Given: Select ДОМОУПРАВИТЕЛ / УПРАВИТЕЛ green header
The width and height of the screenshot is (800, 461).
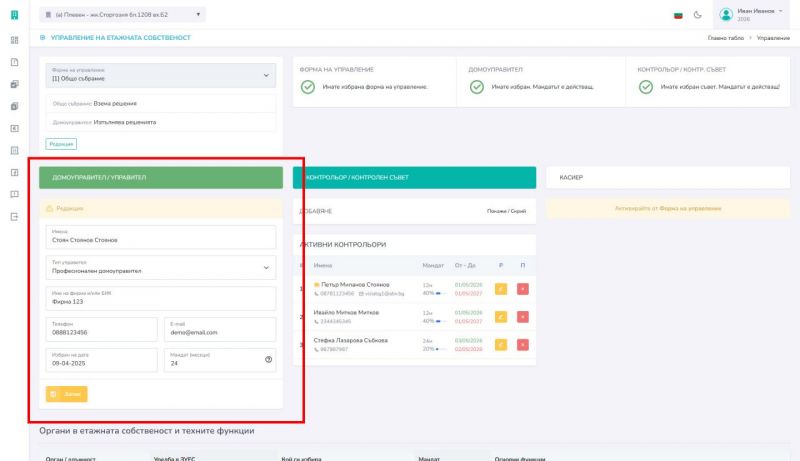Looking at the screenshot, I should [x=161, y=177].
